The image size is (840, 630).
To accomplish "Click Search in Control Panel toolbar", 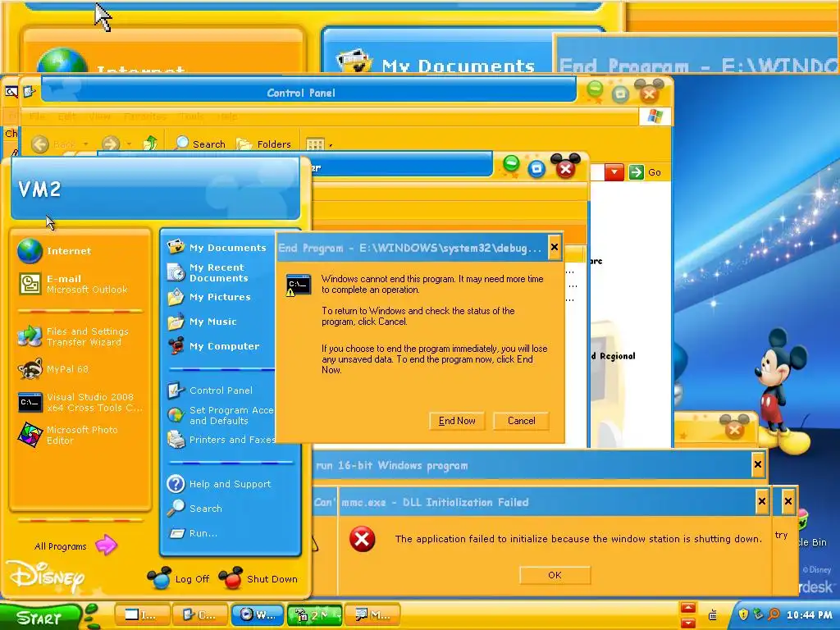I will point(200,144).
